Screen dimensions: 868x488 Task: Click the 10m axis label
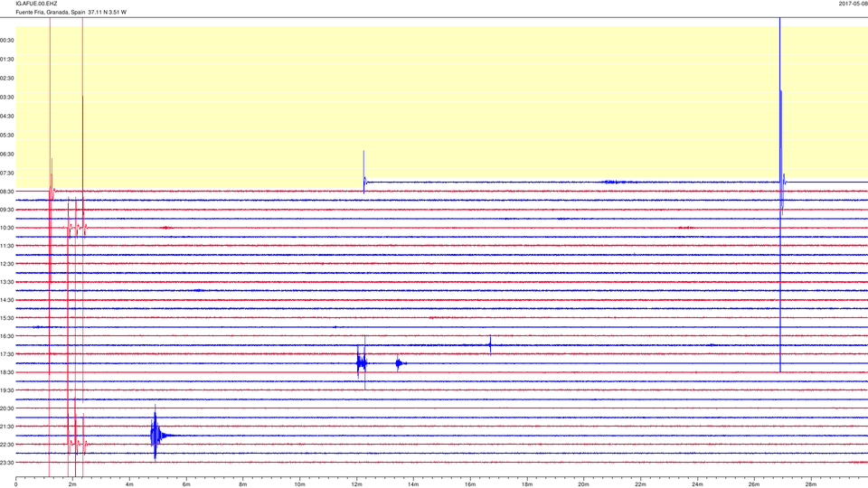coord(299,484)
